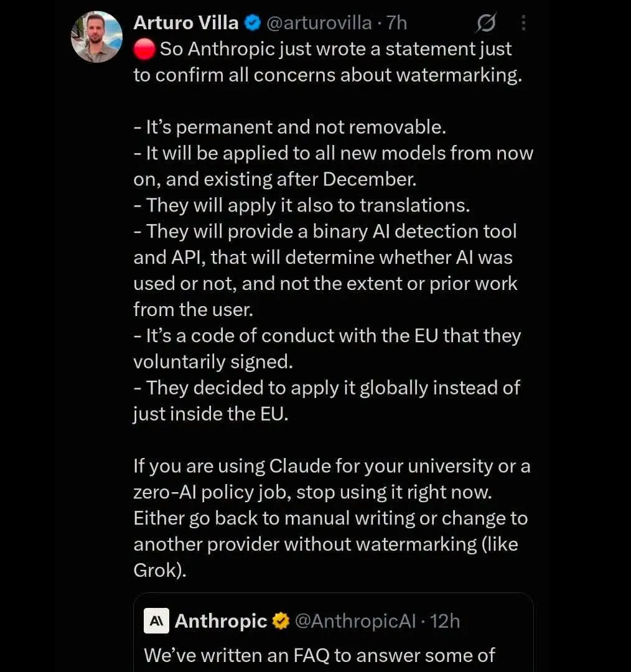Click the opening sentence about Anthropic's statement

coord(328,62)
